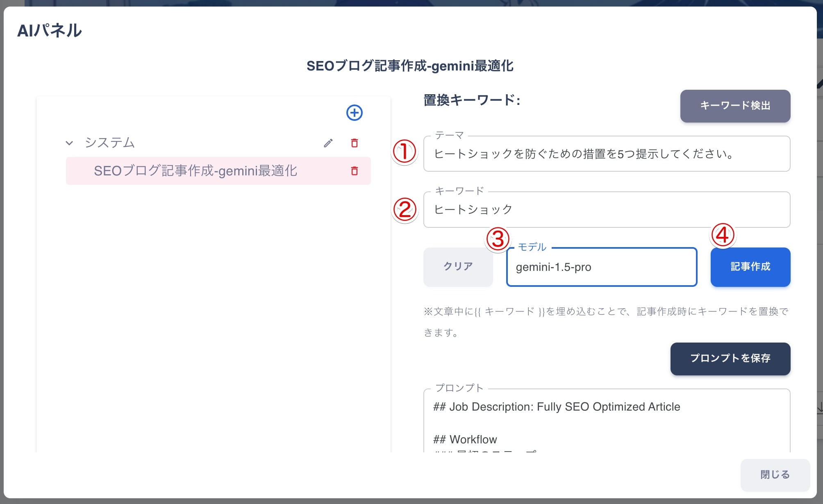Focus the キーワード input field

[607, 209]
